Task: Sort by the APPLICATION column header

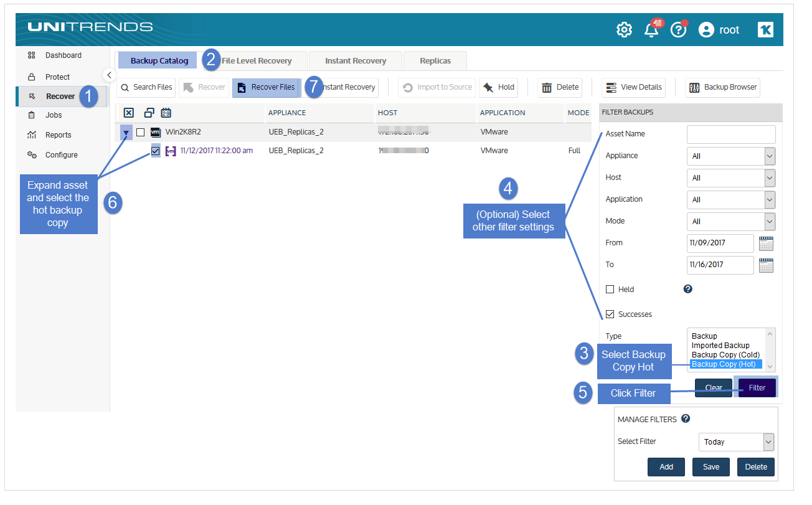Action: coord(503,113)
